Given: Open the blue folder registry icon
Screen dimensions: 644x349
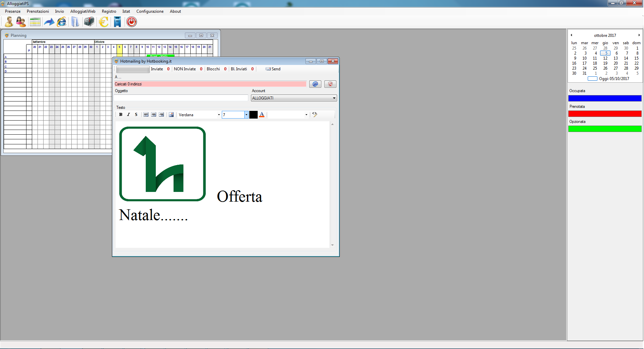Looking at the screenshot, I should 75,22.
